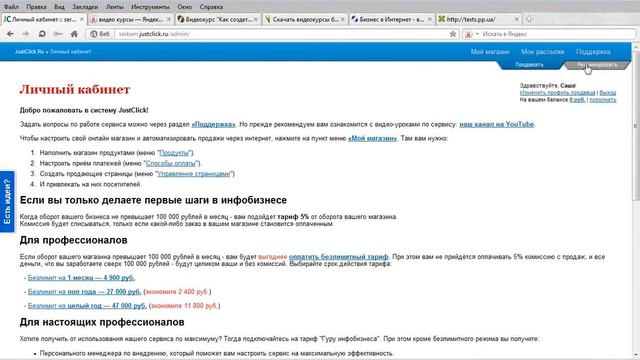This screenshot has height=360, width=640.
Task: Open the Есть идеи? side feedback tab
Action: coord(7,202)
